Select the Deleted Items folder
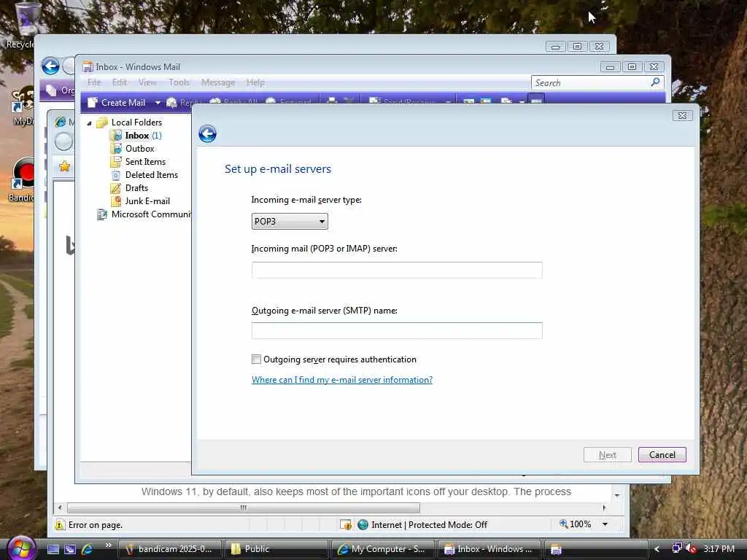This screenshot has height=560, width=747. pos(152,175)
